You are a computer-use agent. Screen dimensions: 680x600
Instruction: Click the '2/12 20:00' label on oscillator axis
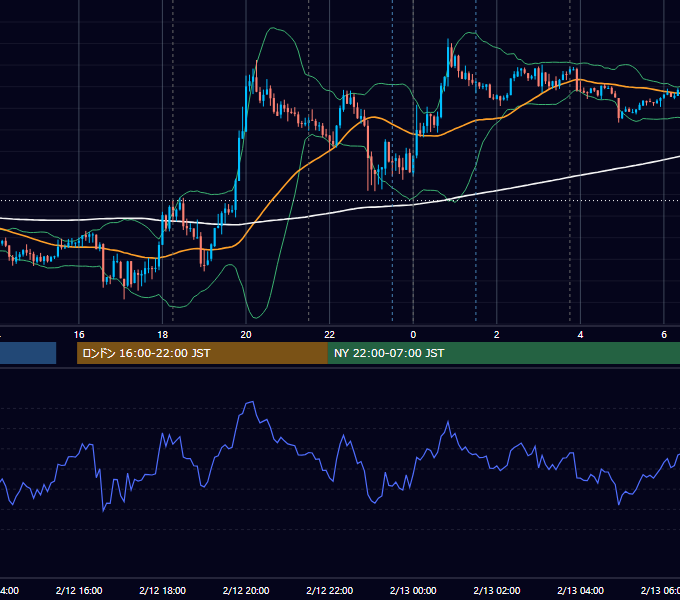click(x=246, y=590)
